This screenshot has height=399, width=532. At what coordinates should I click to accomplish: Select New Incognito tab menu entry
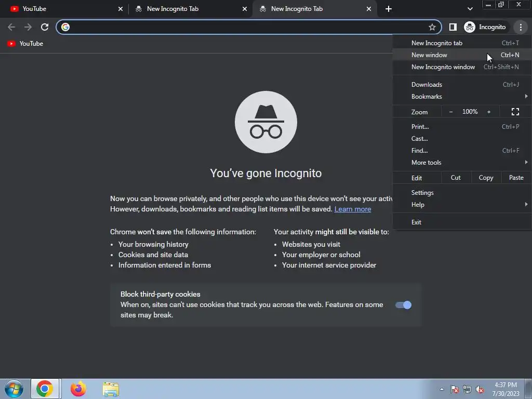[462, 43]
